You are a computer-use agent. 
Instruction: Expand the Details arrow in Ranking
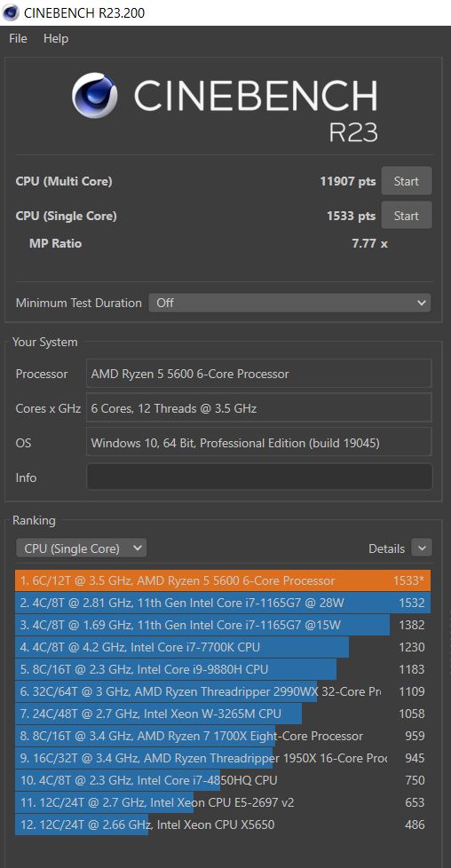[422, 548]
